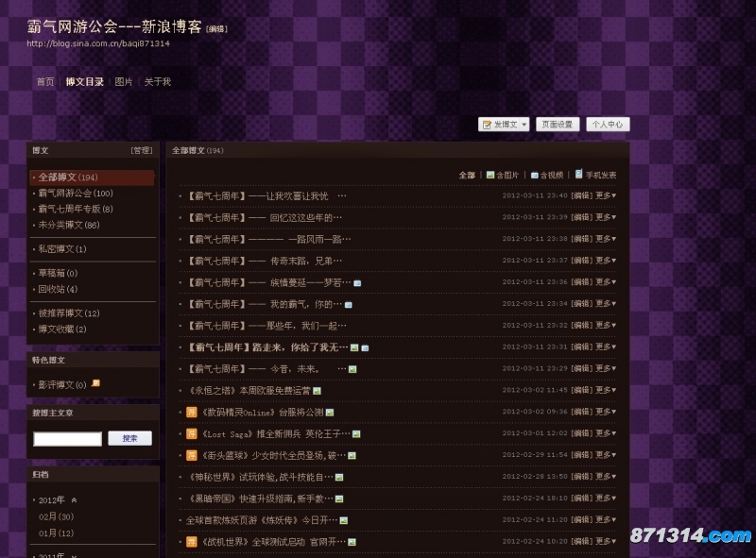Click image icon on 《炼妖传》 post
This screenshot has height=558, width=756.
pyautogui.click(x=344, y=521)
